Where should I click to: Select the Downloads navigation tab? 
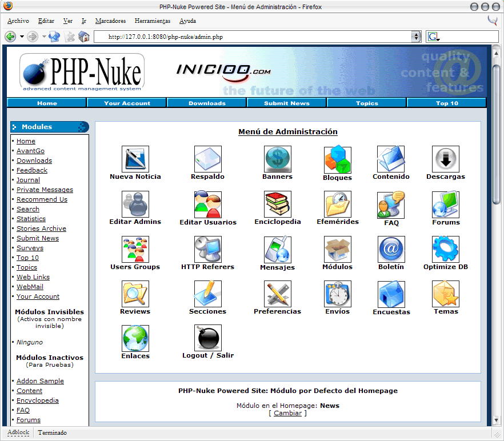[x=207, y=103]
